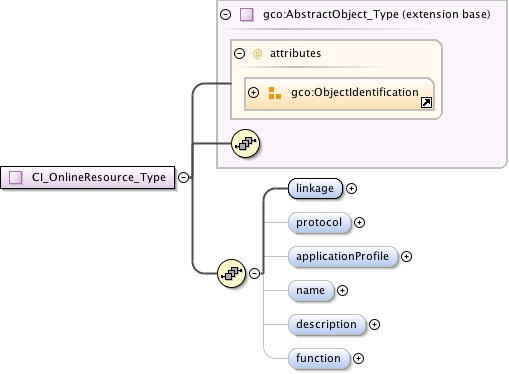The image size is (509, 374).
Task: Select the description element
Action: 327,325
